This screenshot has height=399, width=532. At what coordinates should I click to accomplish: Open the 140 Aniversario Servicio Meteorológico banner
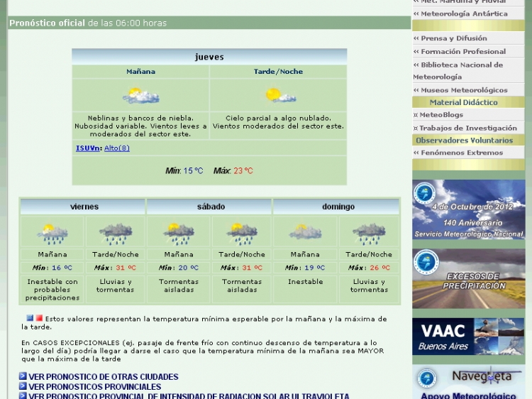click(x=469, y=209)
